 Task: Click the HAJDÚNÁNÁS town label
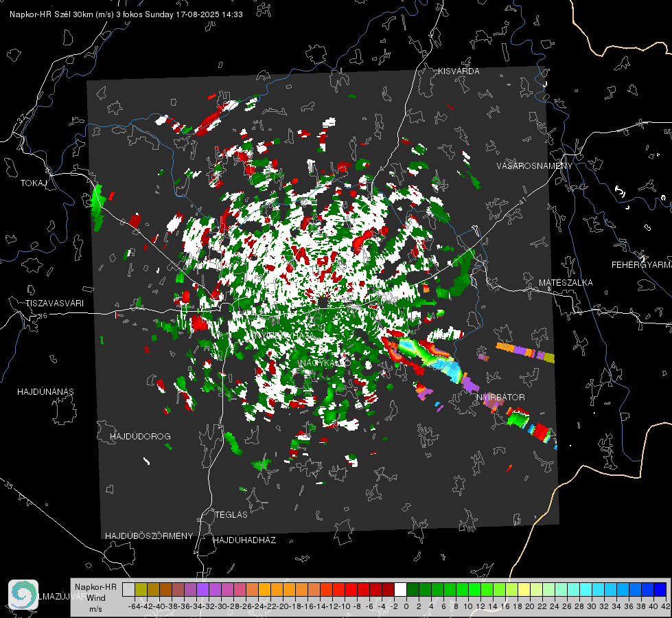[x=45, y=391]
